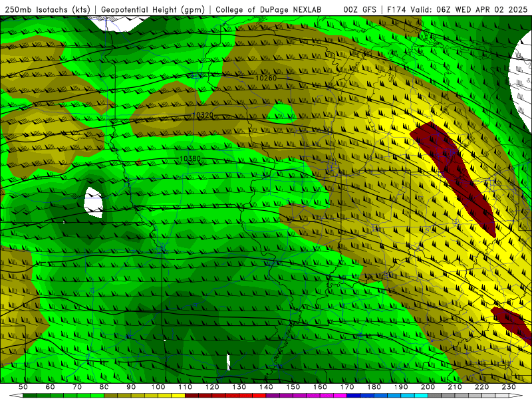532x399 pixels.
Task: Click the 160 value on the color scale
Action: click(x=320, y=387)
